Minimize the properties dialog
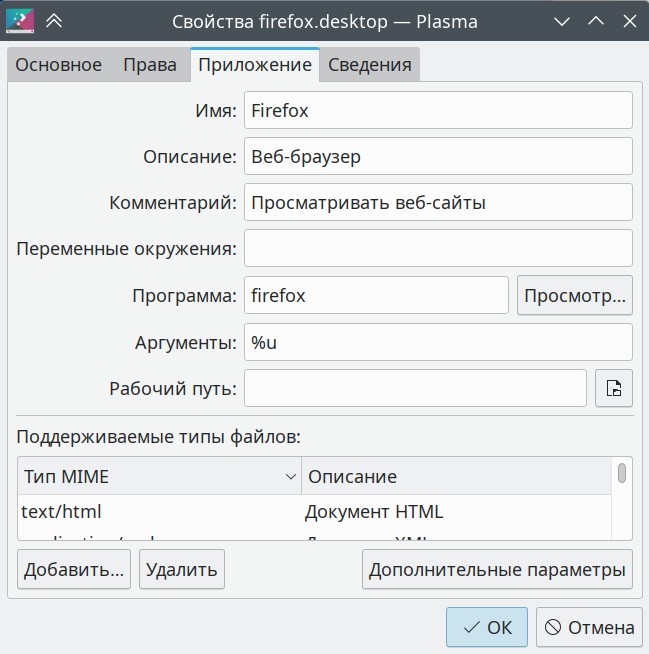Image resolution: width=649 pixels, height=654 pixels. coord(562,21)
